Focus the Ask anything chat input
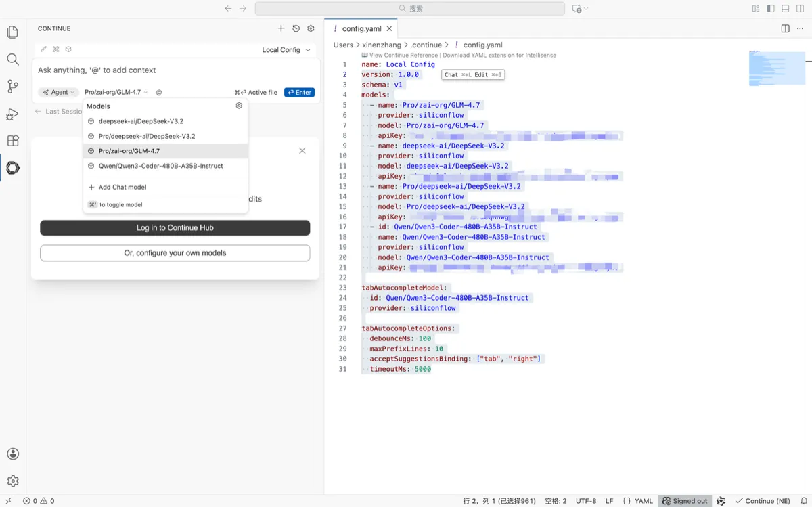 (176, 70)
